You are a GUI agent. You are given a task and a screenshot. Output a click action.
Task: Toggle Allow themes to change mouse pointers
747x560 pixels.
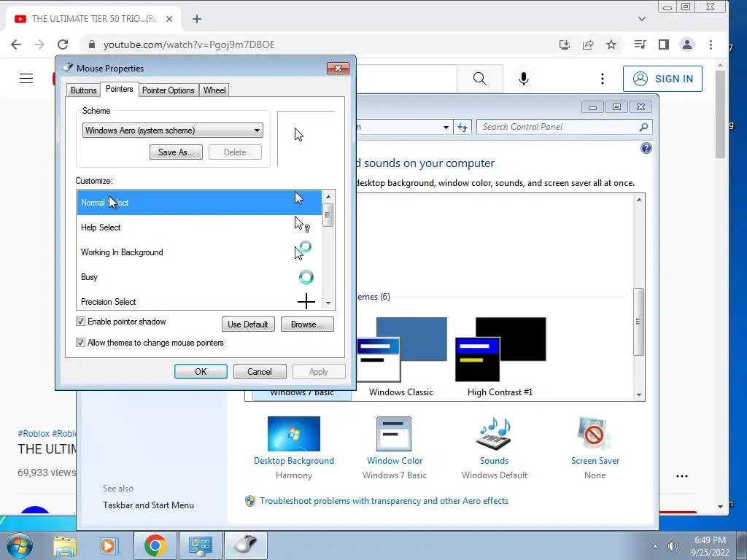coord(80,343)
